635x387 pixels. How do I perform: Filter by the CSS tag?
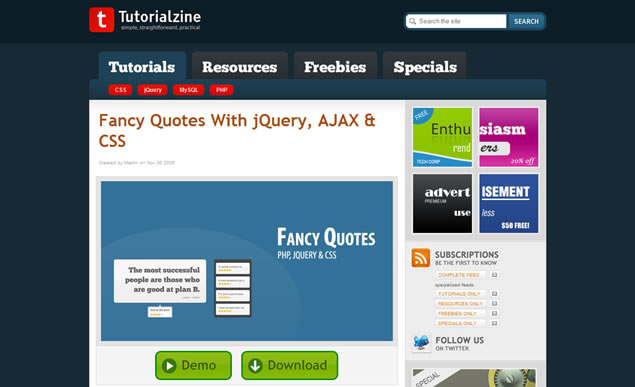click(x=120, y=90)
